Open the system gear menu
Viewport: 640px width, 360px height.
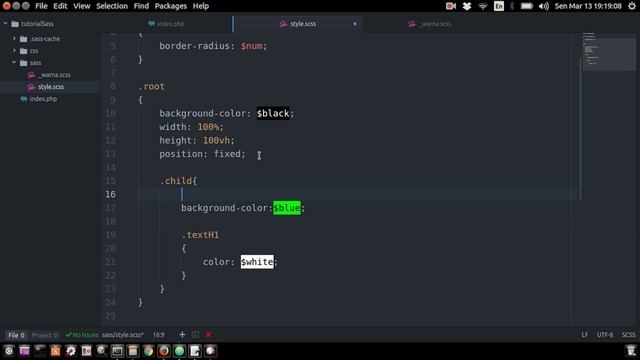pyautogui.click(x=632, y=6)
